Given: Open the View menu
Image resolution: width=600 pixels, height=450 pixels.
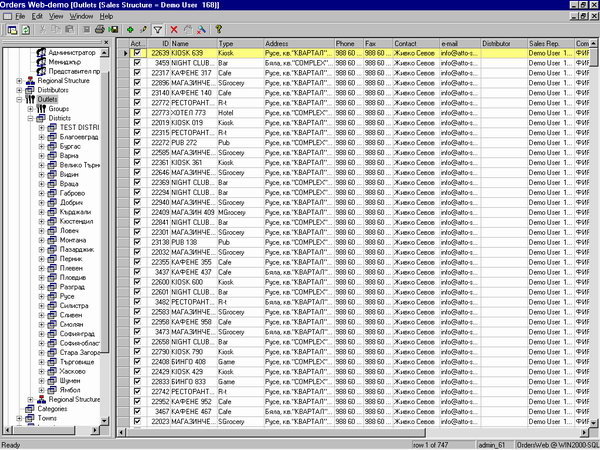Looking at the screenshot, I should (x=56, y=16).
